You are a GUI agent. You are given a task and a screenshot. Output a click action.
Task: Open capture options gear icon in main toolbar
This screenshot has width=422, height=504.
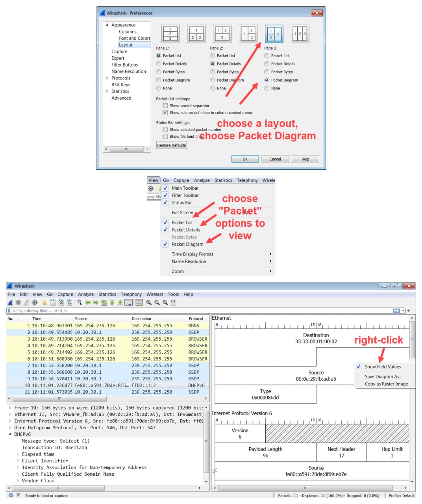[35, 302]
